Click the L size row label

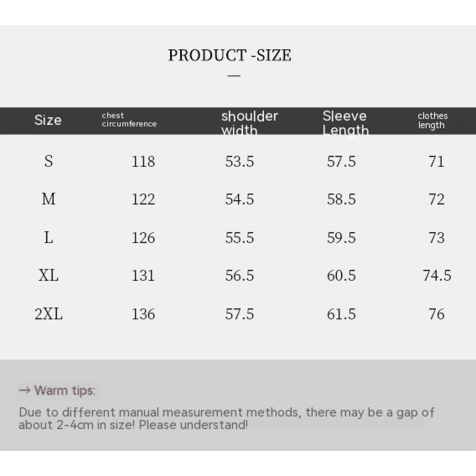point(49,237)
